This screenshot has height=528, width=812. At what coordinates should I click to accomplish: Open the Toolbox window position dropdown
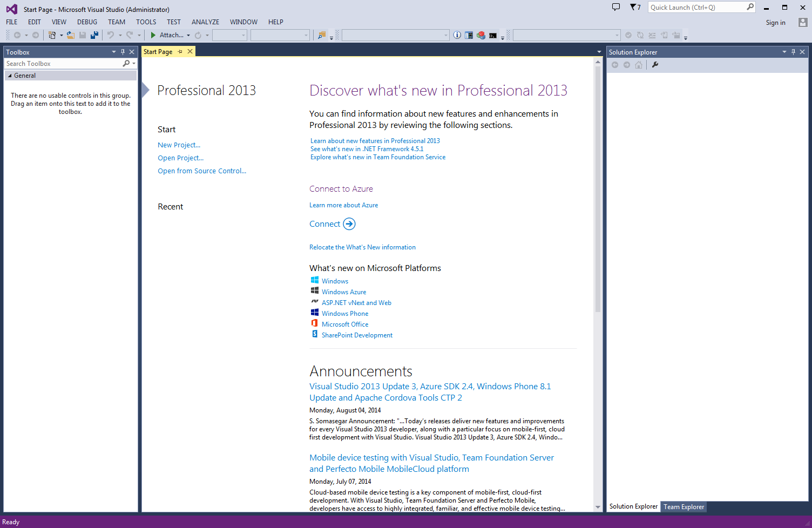(x=113, y=52)
